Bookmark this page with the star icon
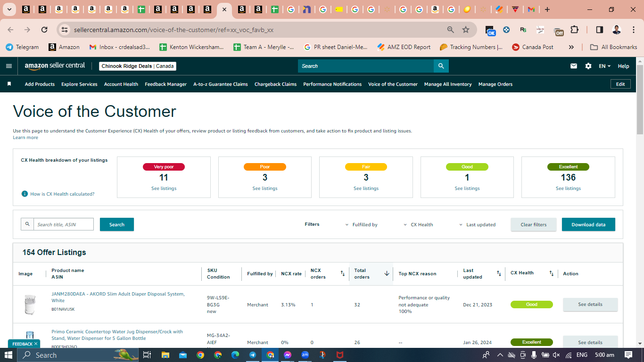The width and height of the screenshot is (644, 362). coord(466,30)
